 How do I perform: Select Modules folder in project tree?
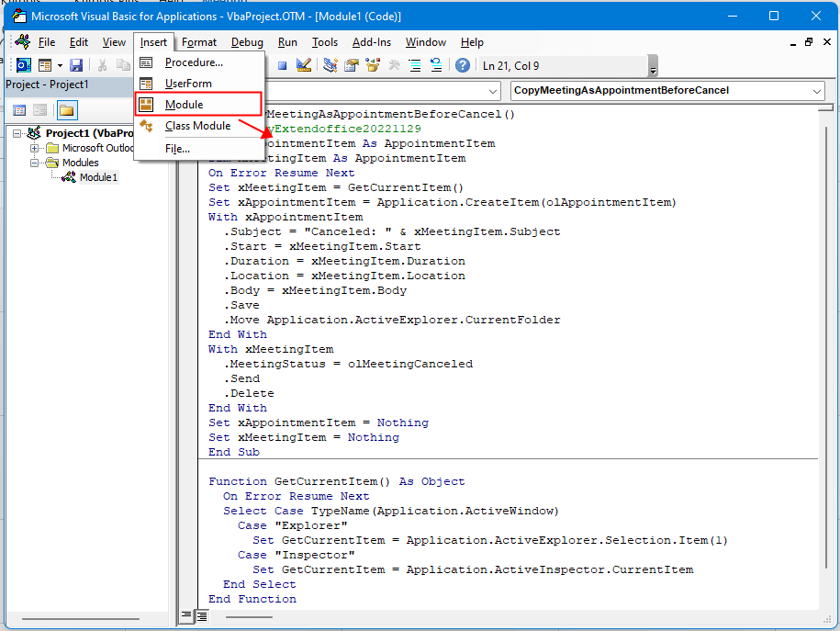[x=81, y=163]
